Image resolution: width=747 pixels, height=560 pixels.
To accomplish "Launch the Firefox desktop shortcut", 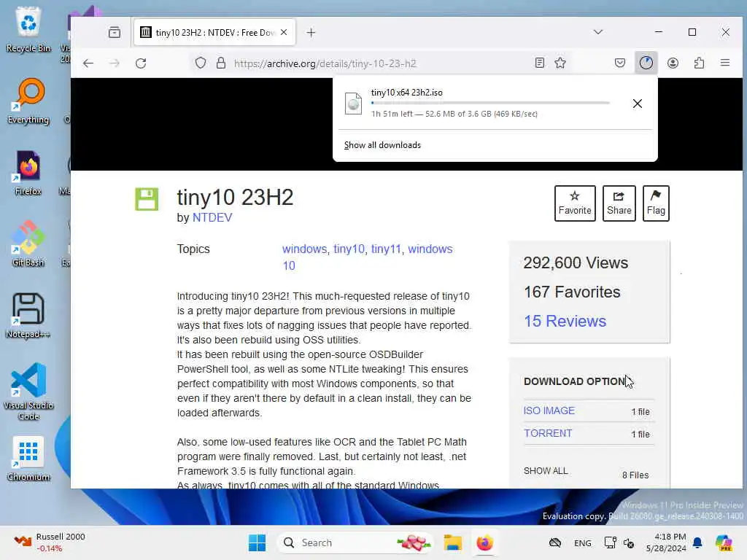I will click(28, 172).
